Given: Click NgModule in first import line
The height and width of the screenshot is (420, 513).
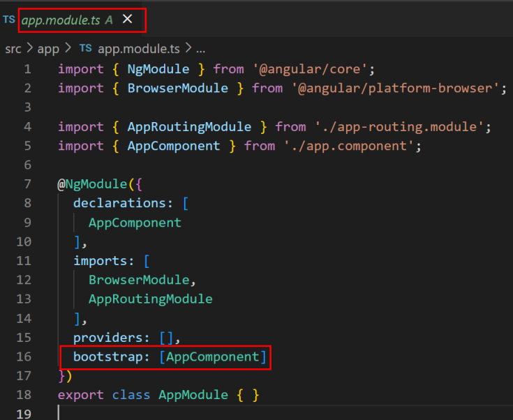Looking at the screenshot, I should (158, 69).
